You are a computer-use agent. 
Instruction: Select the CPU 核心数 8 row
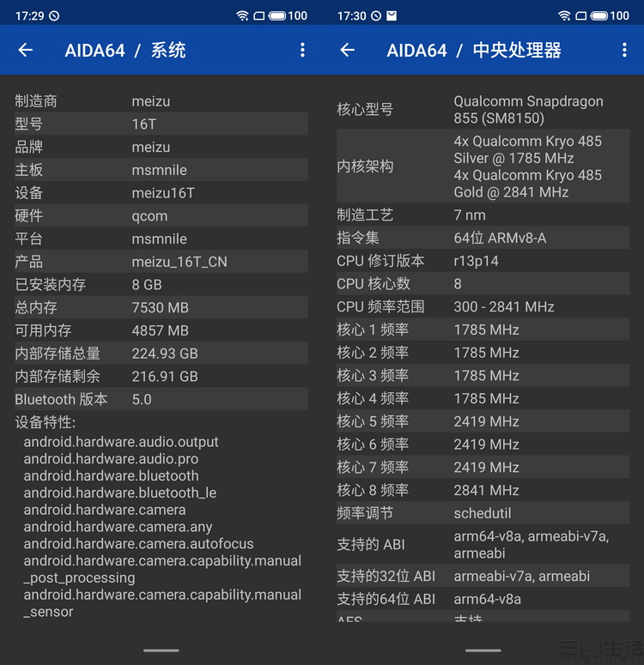[483, 283]
